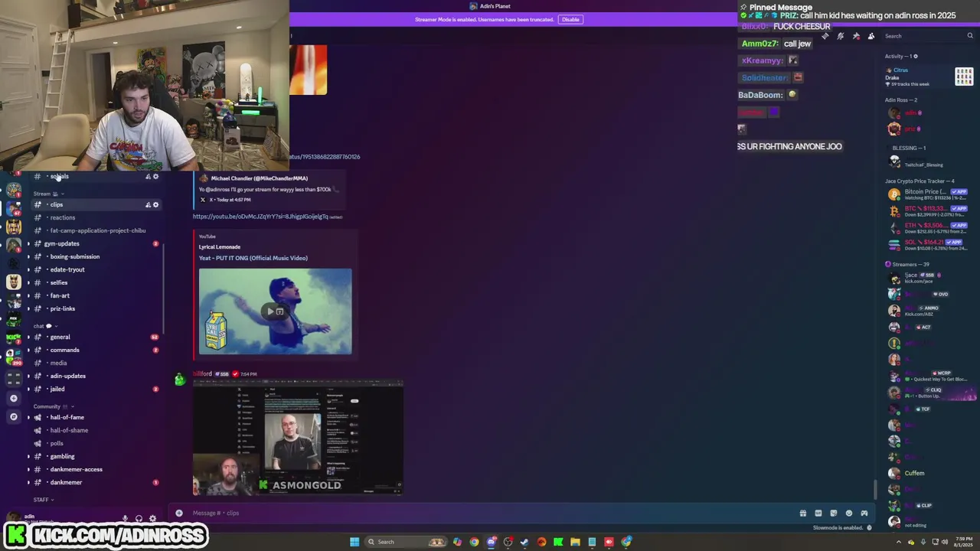The height and width of the screenshot is (551, 980).
Task: Open the jailed channel
Action: [96, 389]
